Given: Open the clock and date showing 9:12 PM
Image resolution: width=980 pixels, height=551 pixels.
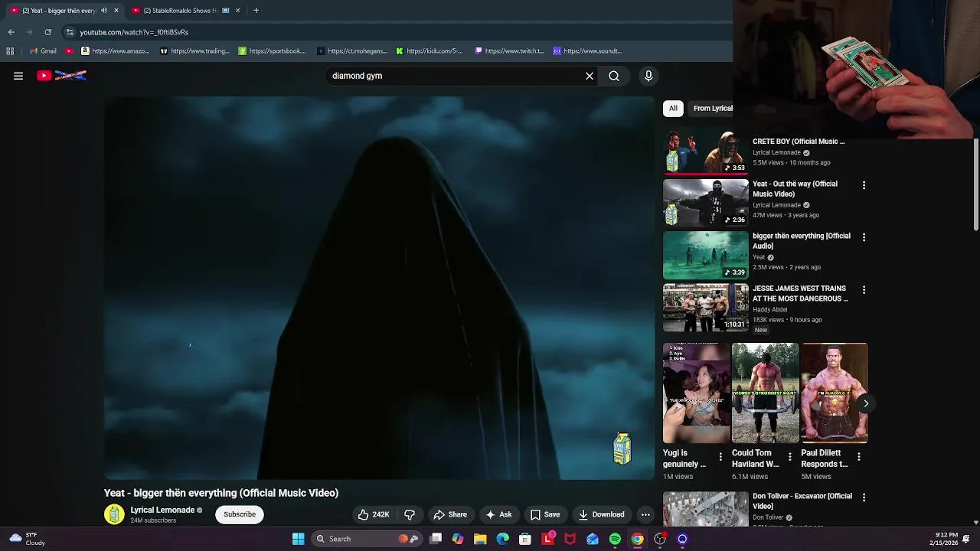Looking at the screenshot, I should (944, 539).
